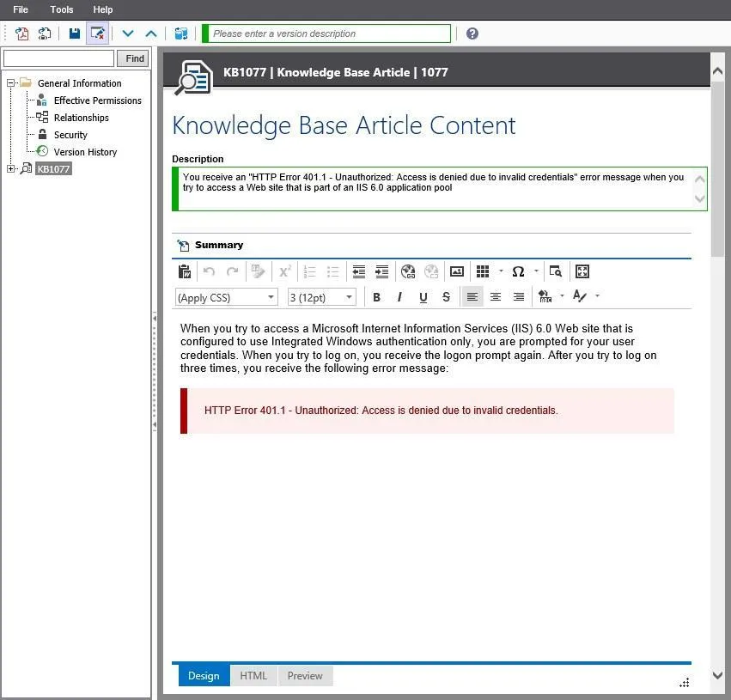Click the format stripper icon
731x700 pixels.
pyautogui.click(x=258, y=271)
